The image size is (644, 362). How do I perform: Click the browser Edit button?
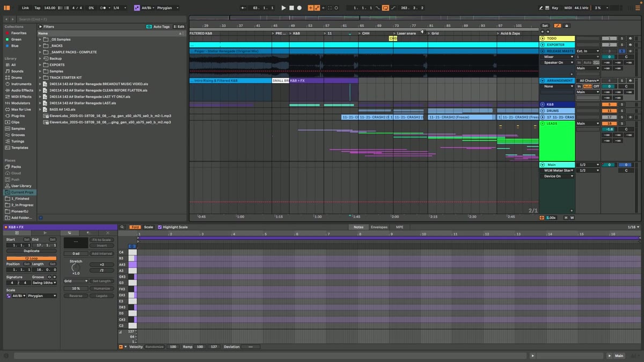179,26
